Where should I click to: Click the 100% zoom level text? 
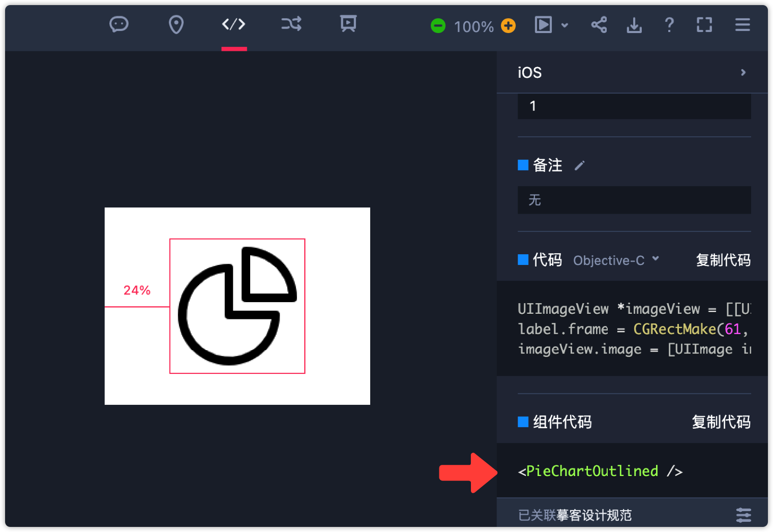[473, 26]
